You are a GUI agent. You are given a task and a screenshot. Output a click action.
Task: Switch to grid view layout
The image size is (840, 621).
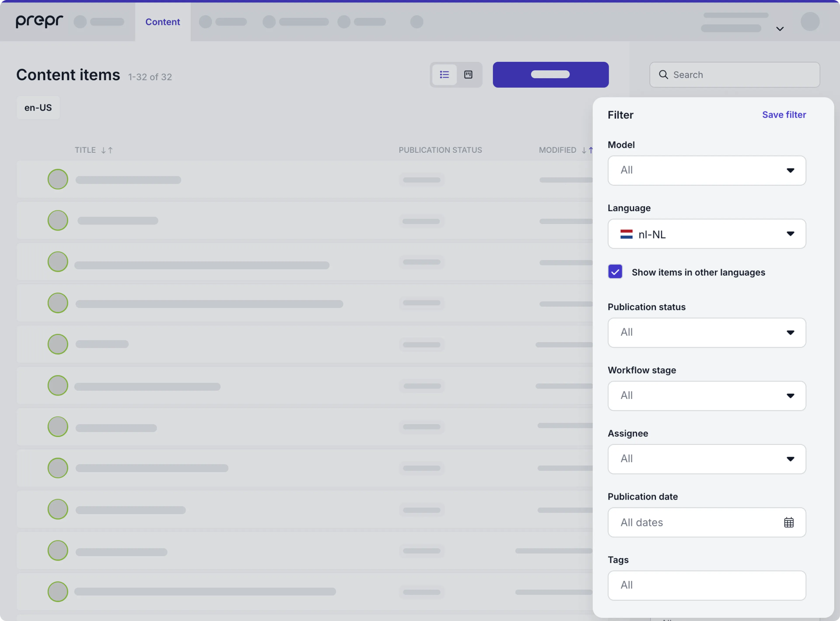(468, 74)
